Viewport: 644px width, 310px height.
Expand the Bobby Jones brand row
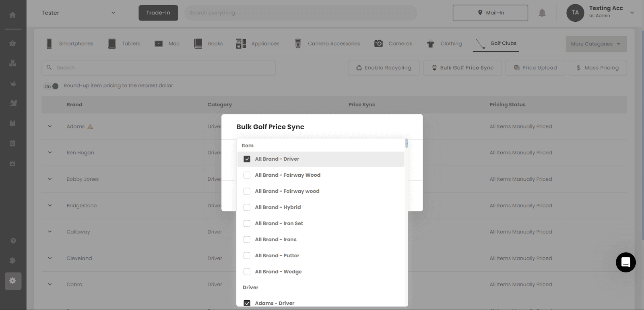click(x=50, y=179)
